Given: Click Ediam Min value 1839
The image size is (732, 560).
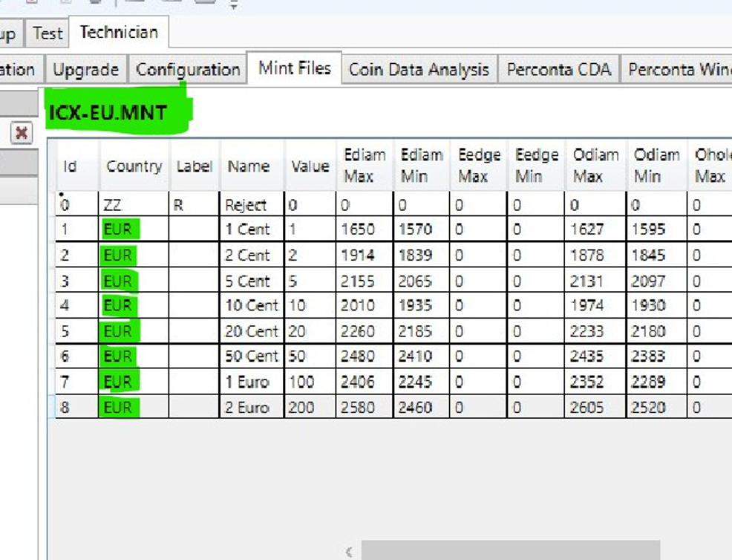Looking at the screenshot, I should click(422, 255).
